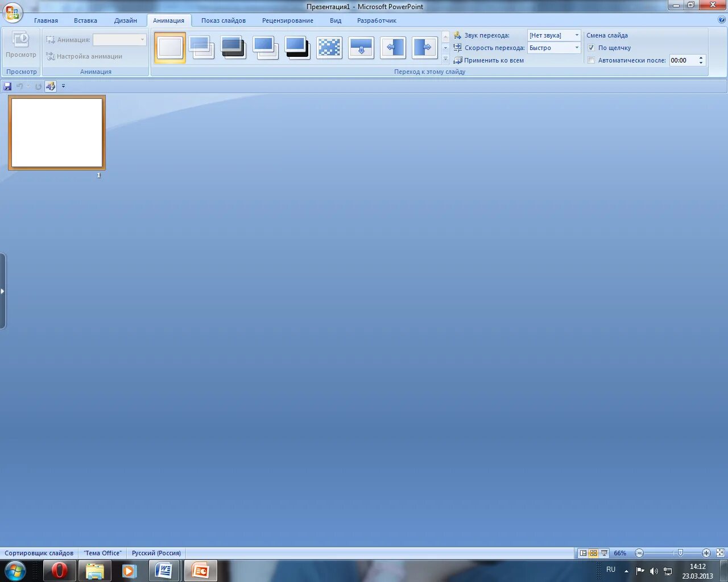Click the zoom out minus button

639,553
